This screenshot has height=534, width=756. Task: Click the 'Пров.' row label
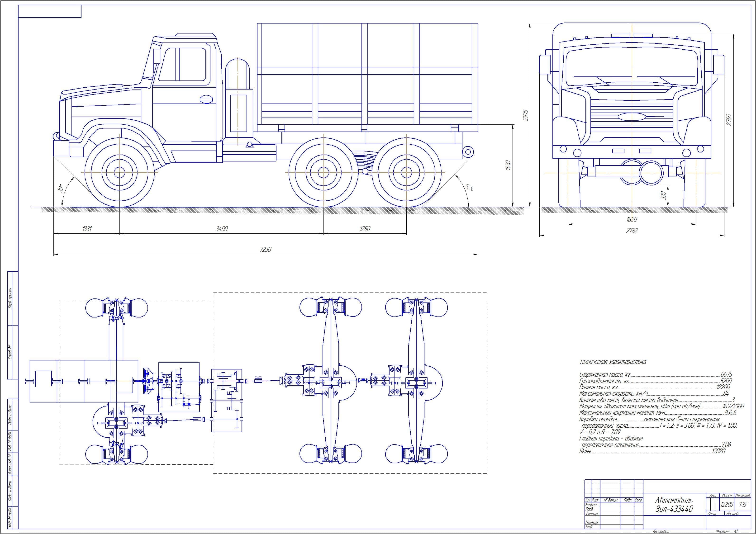(589, 509)
